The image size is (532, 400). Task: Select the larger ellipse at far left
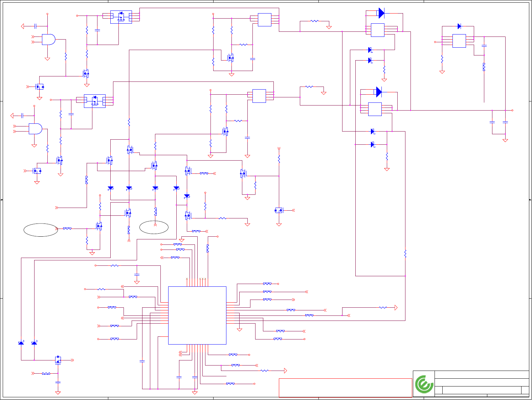41,230
